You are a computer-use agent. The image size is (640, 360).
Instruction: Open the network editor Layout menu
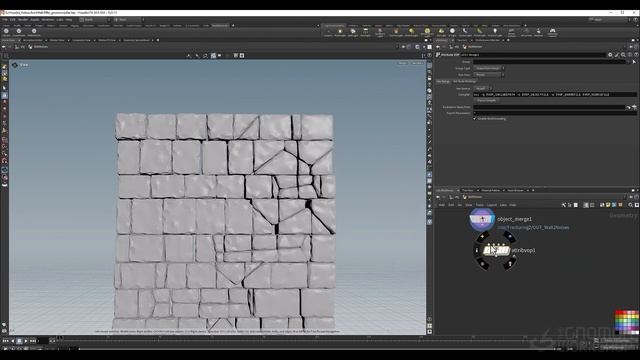click(x=492, y=205)
